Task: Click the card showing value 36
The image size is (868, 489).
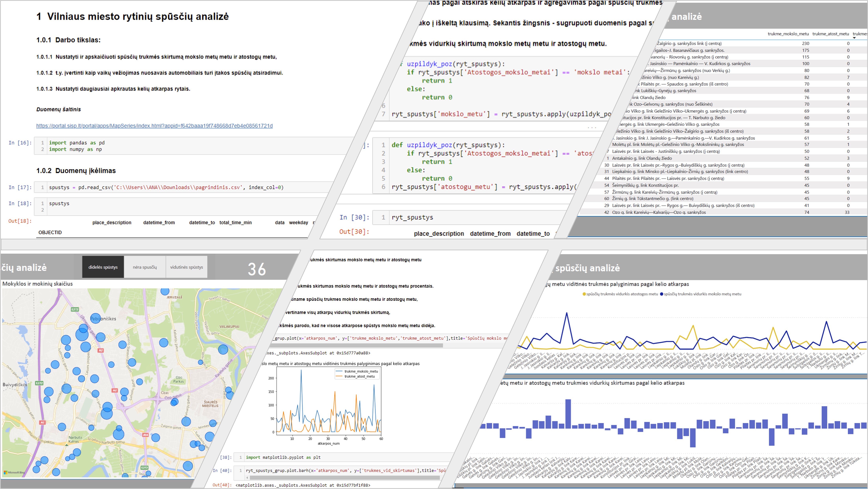Action: point(257,269)
